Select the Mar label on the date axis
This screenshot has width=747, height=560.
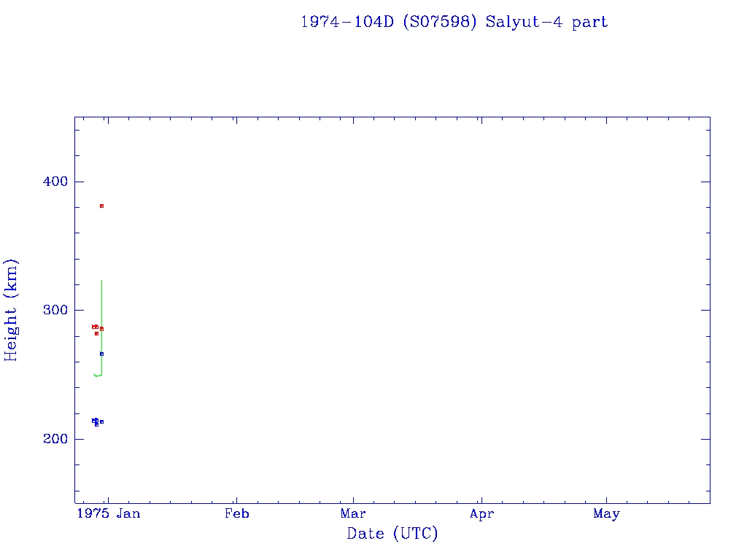353,514
